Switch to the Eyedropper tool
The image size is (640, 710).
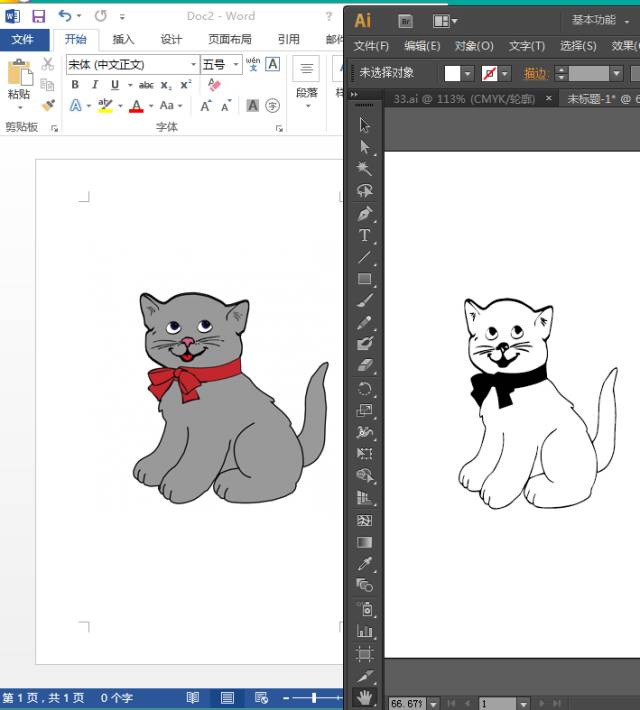click(365, 564)
